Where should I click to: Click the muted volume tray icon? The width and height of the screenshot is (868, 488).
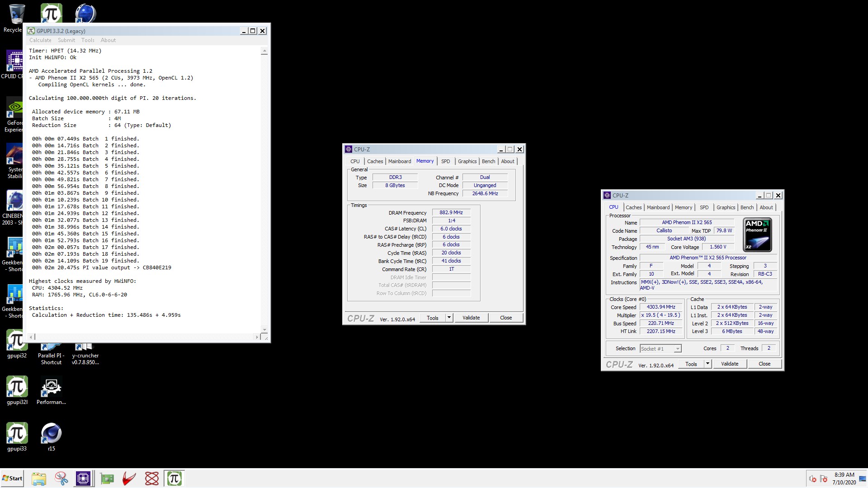[x=812, y=479]
